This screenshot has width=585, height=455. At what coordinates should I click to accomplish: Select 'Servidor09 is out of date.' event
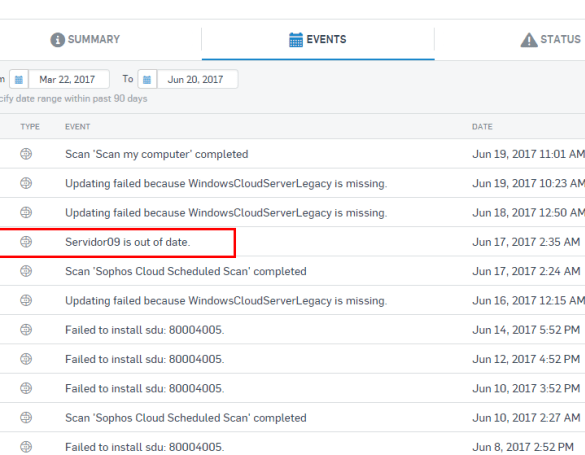click(128, 242)
